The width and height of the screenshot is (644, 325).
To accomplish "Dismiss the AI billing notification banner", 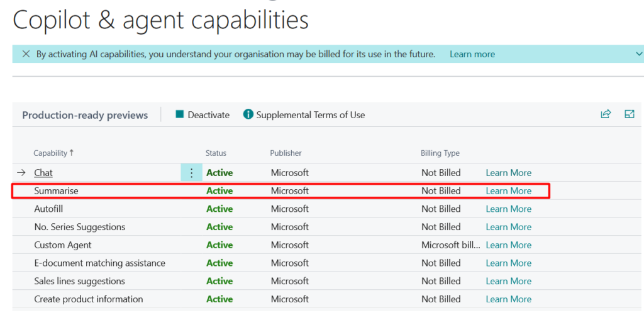I will (x=26, y=54).
